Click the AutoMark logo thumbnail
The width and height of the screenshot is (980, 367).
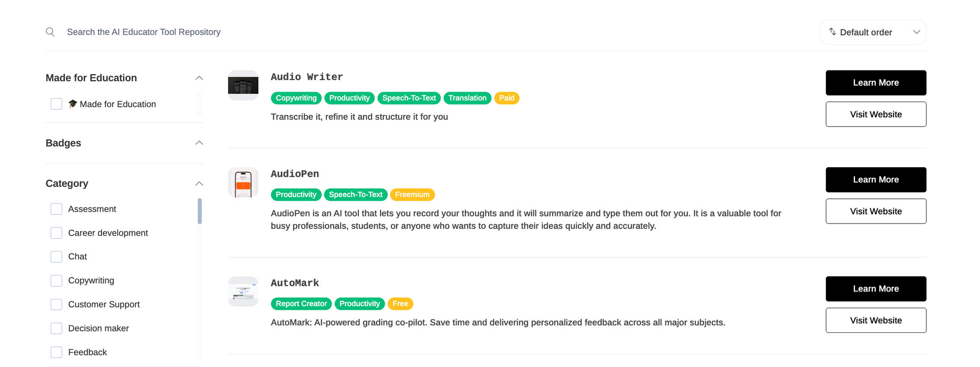[243, 291]
